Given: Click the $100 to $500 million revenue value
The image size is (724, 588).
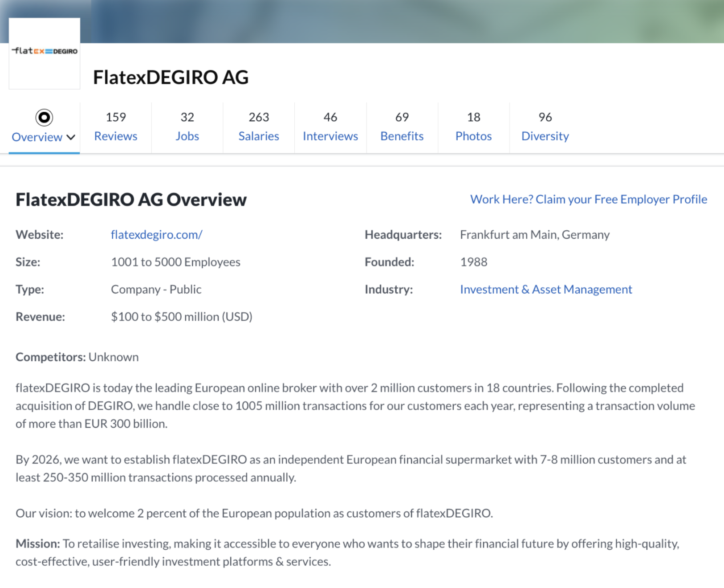Looking at the screenshot, I should coord(182,317).
